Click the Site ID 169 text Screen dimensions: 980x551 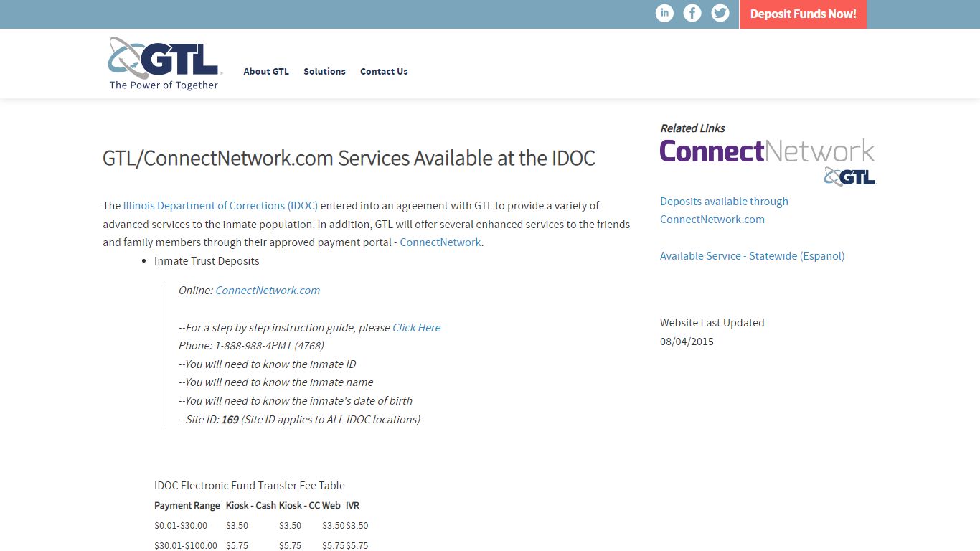click(299, 420)
